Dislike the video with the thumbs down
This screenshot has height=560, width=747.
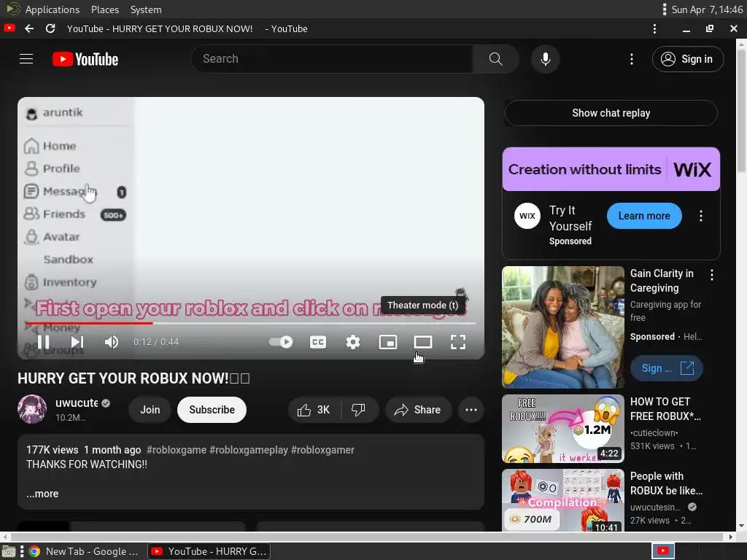(x=358, y=410)
